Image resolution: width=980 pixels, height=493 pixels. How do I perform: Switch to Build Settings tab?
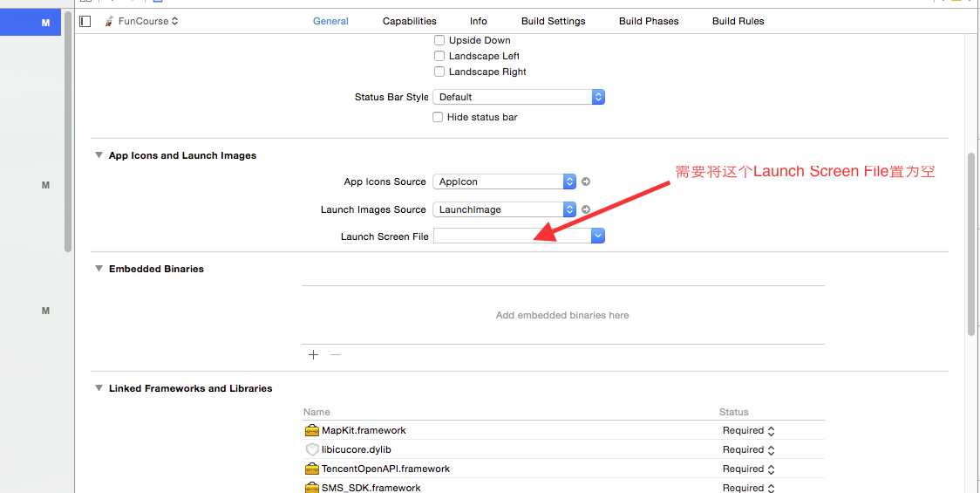[x=553, y=21]
